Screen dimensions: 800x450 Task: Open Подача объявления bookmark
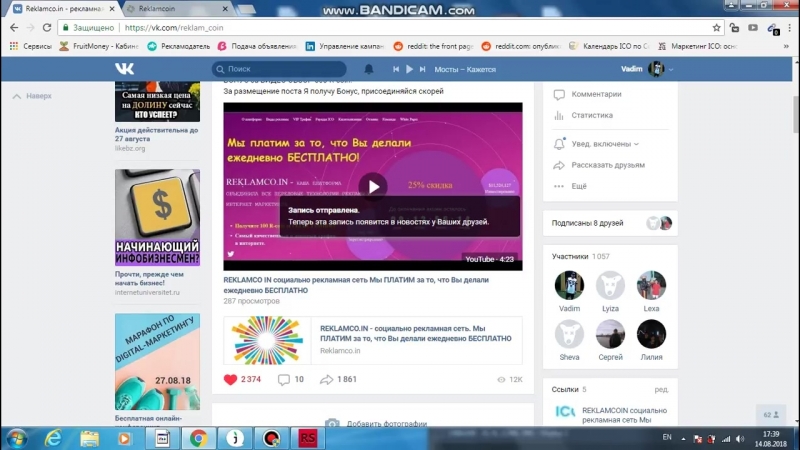[257, 46]
